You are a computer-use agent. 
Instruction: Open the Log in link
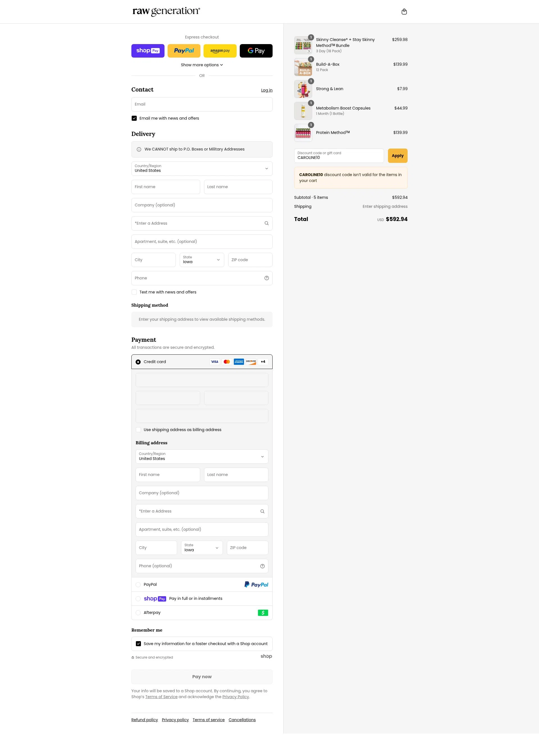[x=266, y=90]
